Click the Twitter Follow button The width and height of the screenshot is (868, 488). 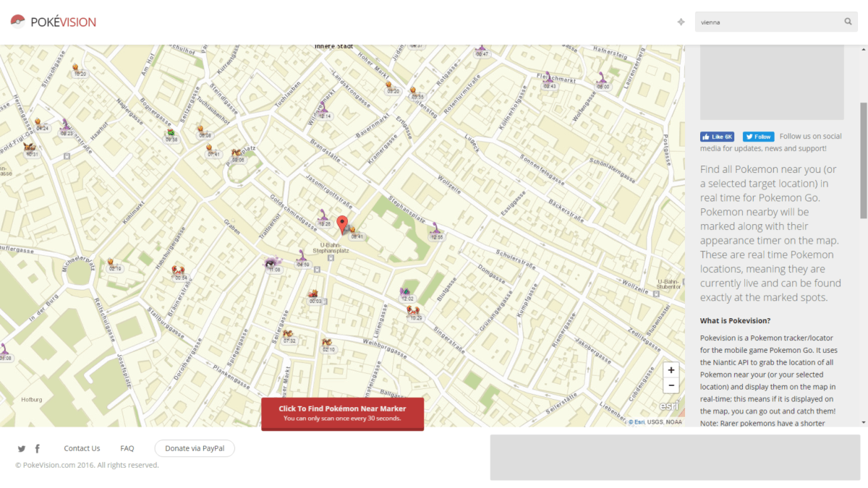tap(758, 137)
